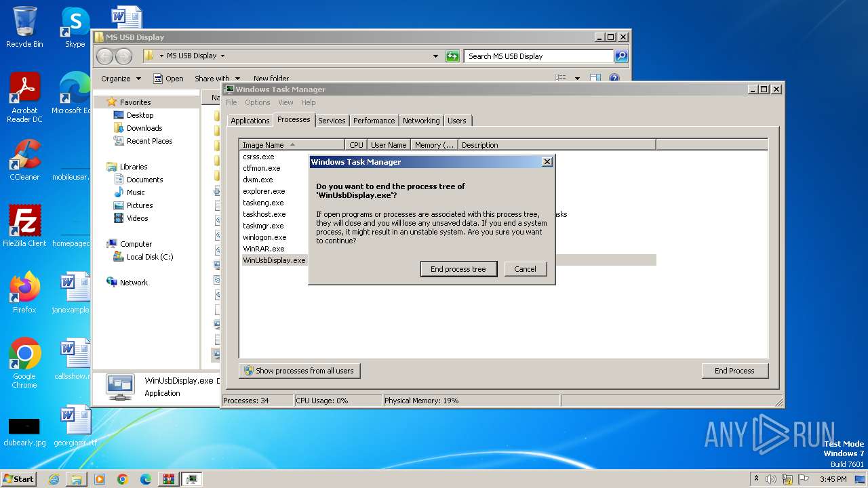Image resolution: width=868 pixels, height=488 pixels.
Task: Open Task Manager Help menu
Action: click(x=309, y=102)
